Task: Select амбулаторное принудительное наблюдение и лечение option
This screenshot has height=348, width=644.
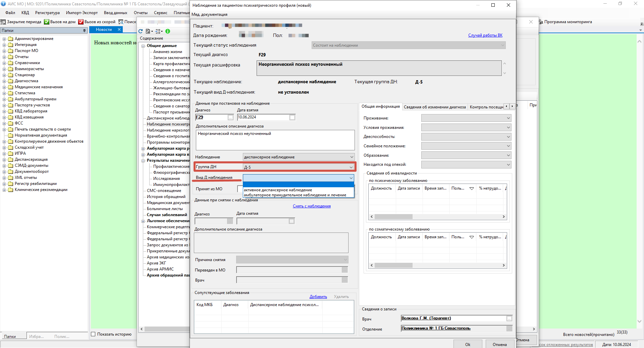Action: point(298,195)
